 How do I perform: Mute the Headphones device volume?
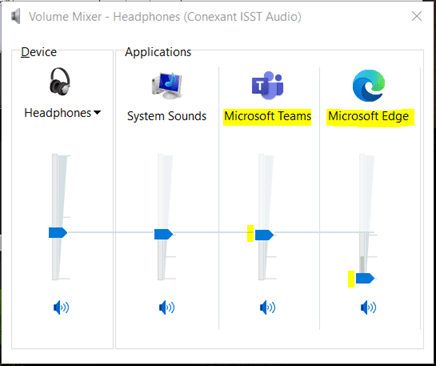[x=61, y=307]
